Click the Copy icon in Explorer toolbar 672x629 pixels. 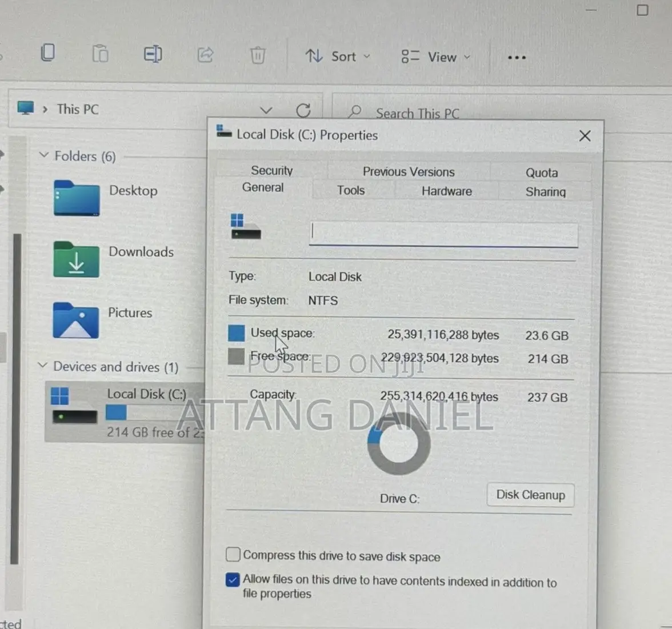coord(47,53)
